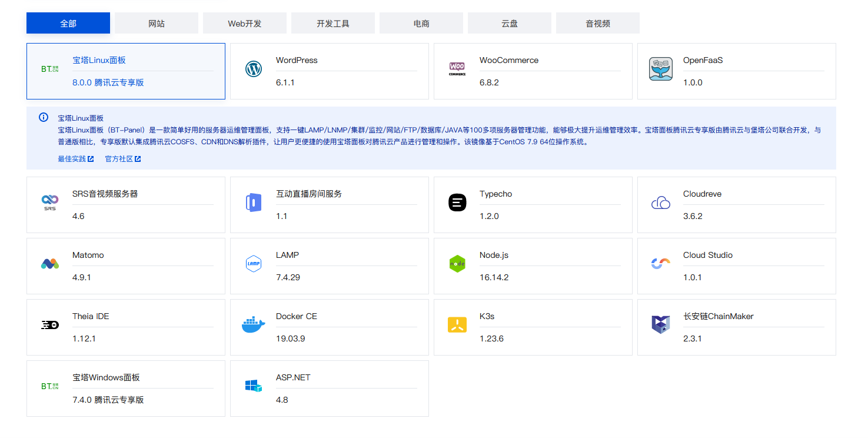
Task: Open the 音视频 tab
Action: (598, 23)
